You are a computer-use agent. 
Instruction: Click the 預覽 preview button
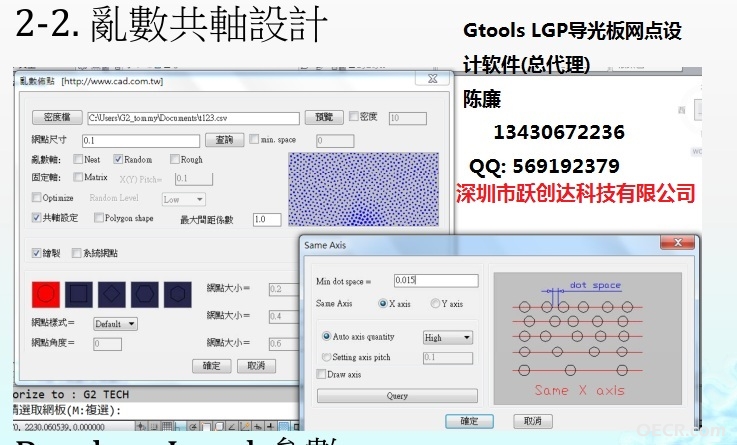point(324,117)
